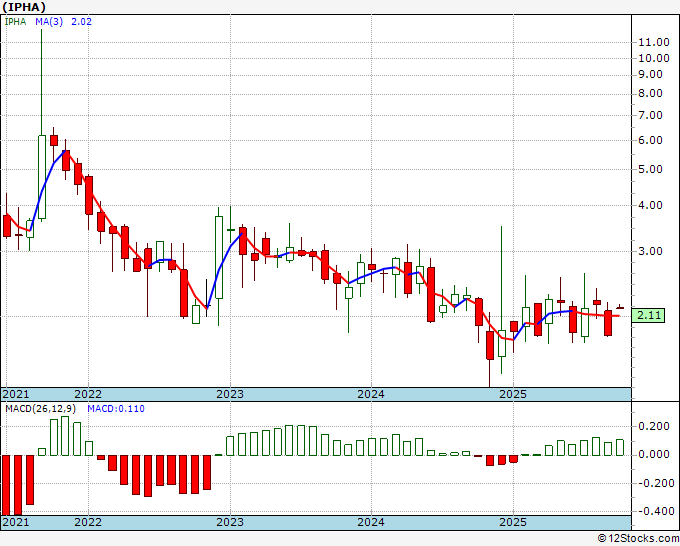Click 2021 on the MACD timeline

click(x=16, y=522)
